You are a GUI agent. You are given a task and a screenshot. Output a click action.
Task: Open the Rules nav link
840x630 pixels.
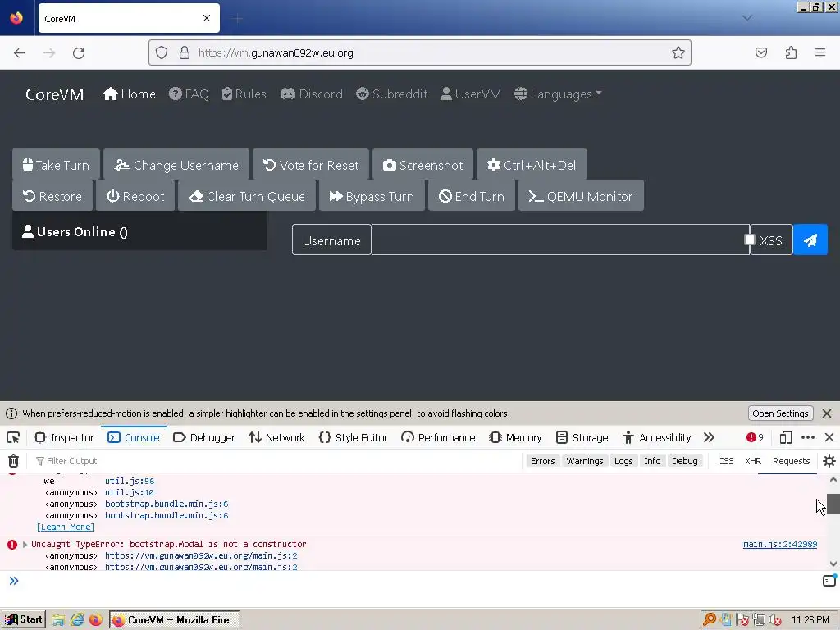[x=244, y=94]
